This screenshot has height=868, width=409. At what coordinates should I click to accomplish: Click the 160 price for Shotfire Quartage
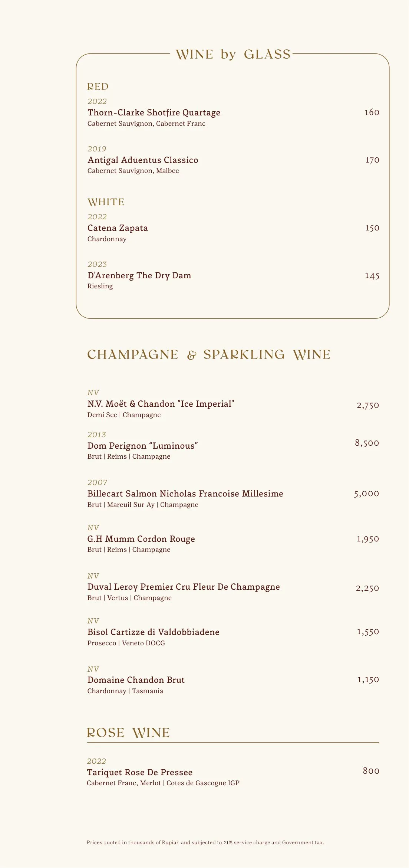coord(372,112)
